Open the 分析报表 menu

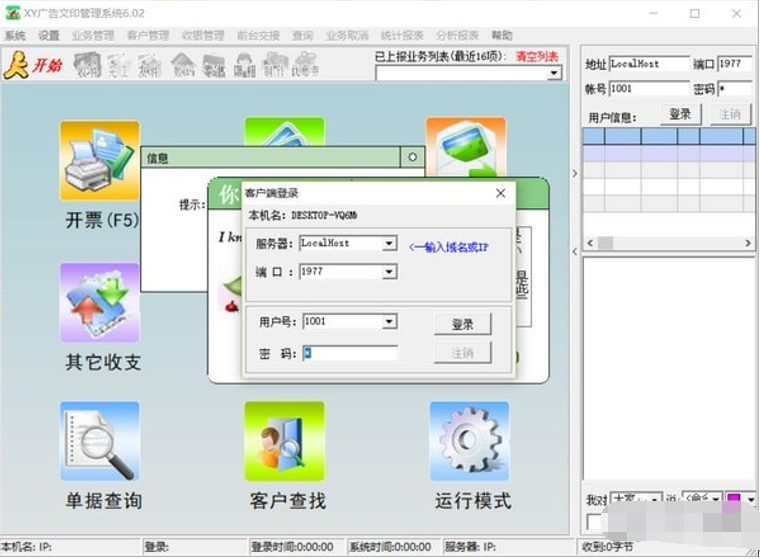click(458, 35)
